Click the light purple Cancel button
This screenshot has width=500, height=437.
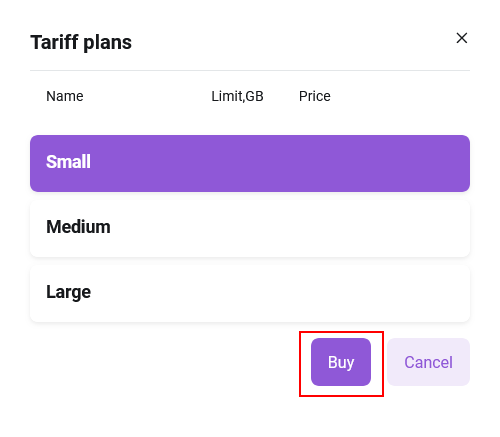pos(428,362)
